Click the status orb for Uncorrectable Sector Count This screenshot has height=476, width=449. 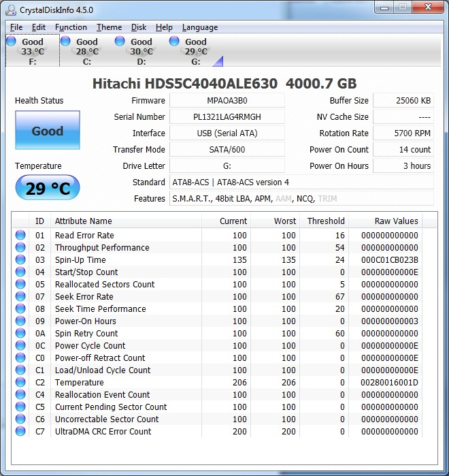[x=20, y=419]
